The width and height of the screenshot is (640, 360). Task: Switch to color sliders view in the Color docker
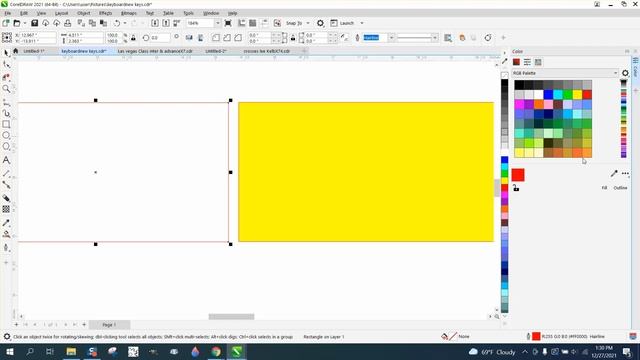[527, 62]
